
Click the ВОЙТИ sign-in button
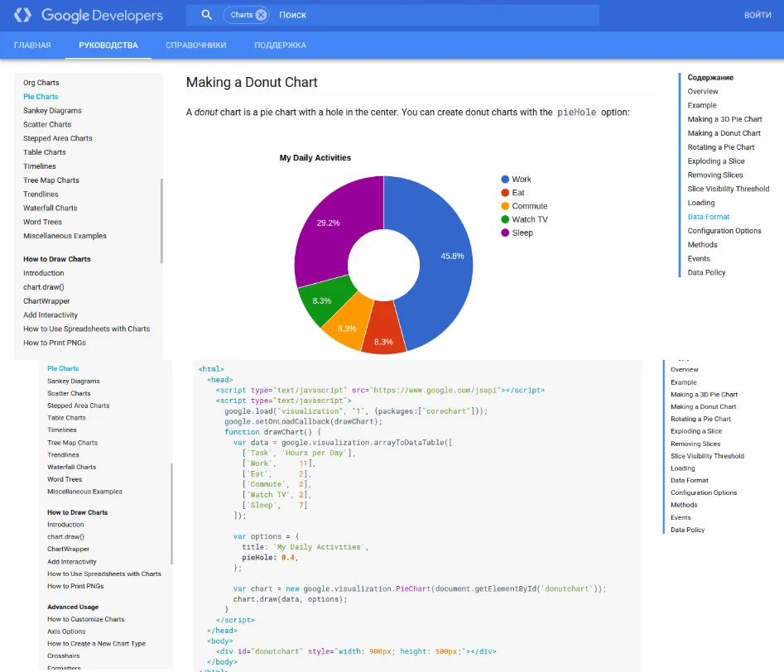tap(758, 15)
